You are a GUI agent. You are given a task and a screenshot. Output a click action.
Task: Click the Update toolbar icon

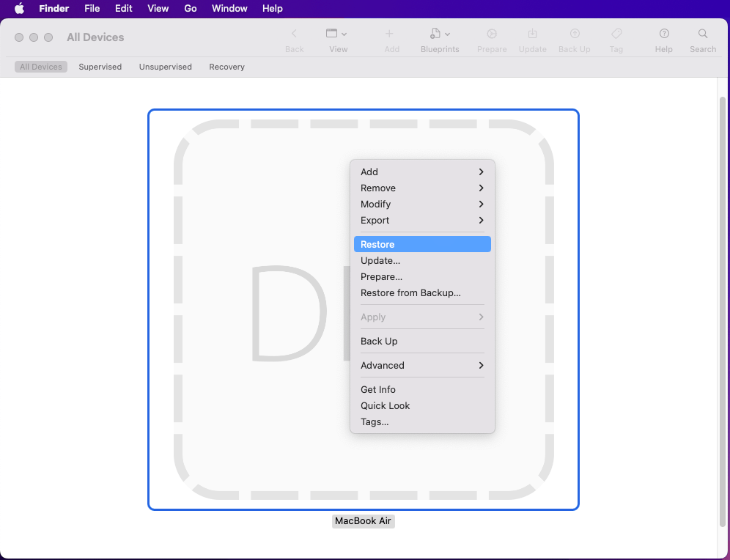coord(533,34)
